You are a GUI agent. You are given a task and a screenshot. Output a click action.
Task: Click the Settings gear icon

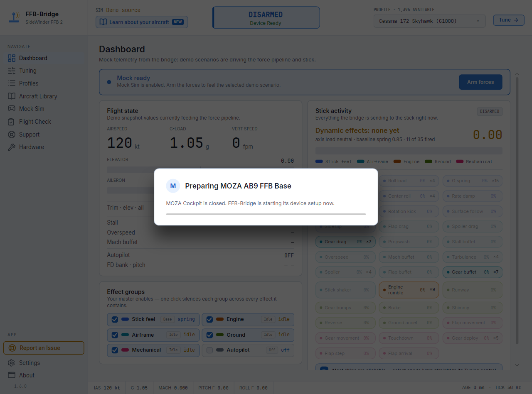12,363
